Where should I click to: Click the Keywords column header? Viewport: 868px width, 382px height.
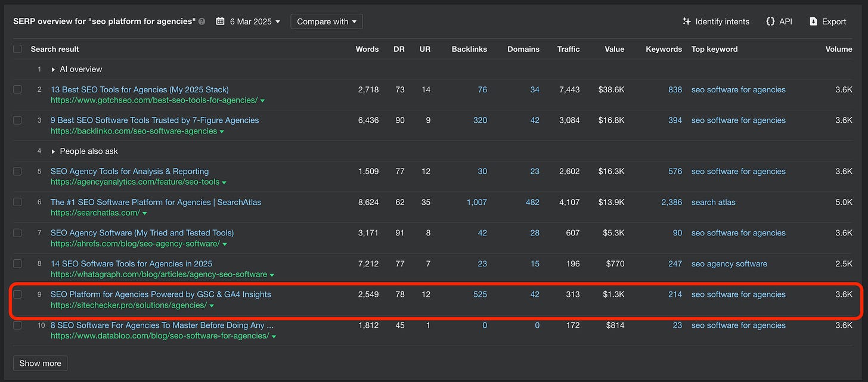664,49
